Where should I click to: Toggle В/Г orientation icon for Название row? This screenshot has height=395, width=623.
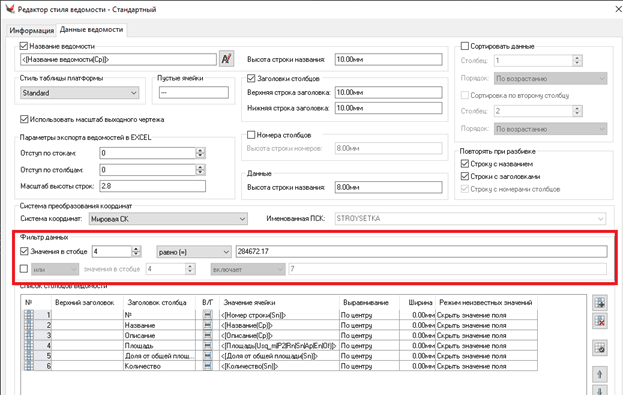point(207,325)
